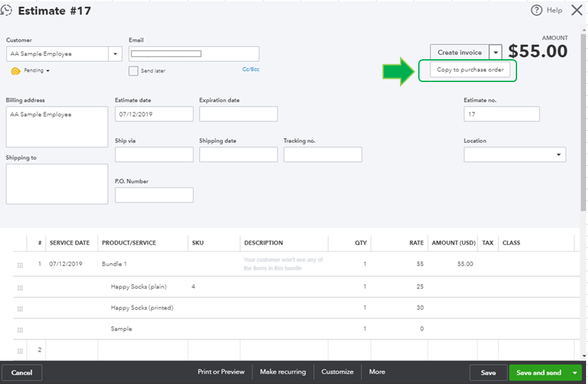Open the Create invoice dropdown arrow

point(496,53)
